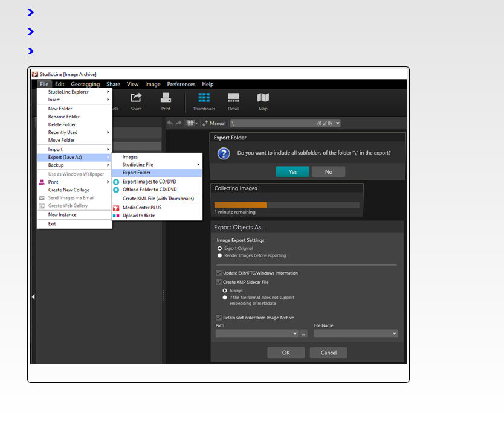Click the Upload to flickr icon
The image size is (504, 428).
(117, 216)
